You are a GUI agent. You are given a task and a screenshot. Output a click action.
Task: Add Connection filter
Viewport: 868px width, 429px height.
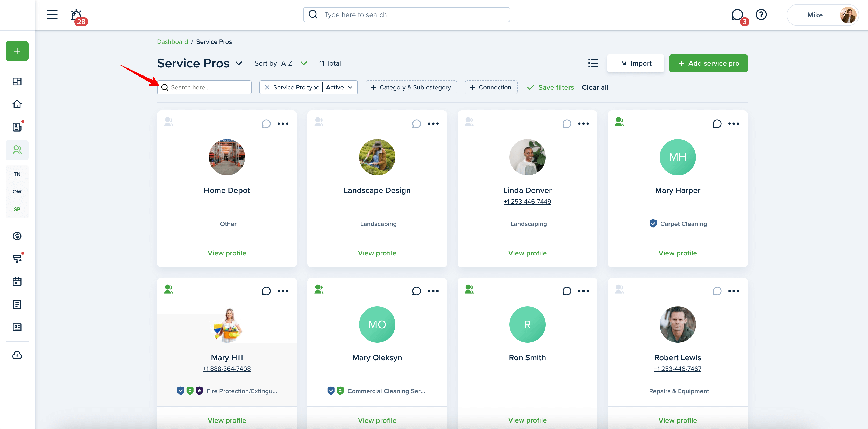(x=491, y=87)
